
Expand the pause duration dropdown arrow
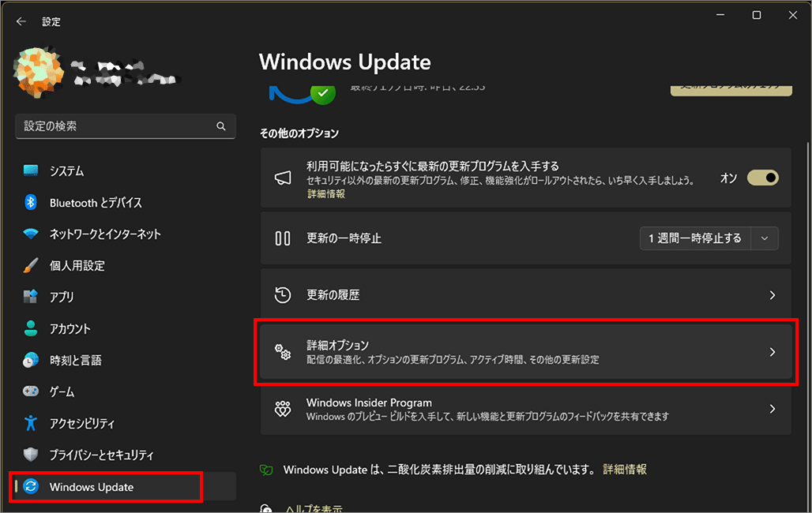[x=765, y=238]
